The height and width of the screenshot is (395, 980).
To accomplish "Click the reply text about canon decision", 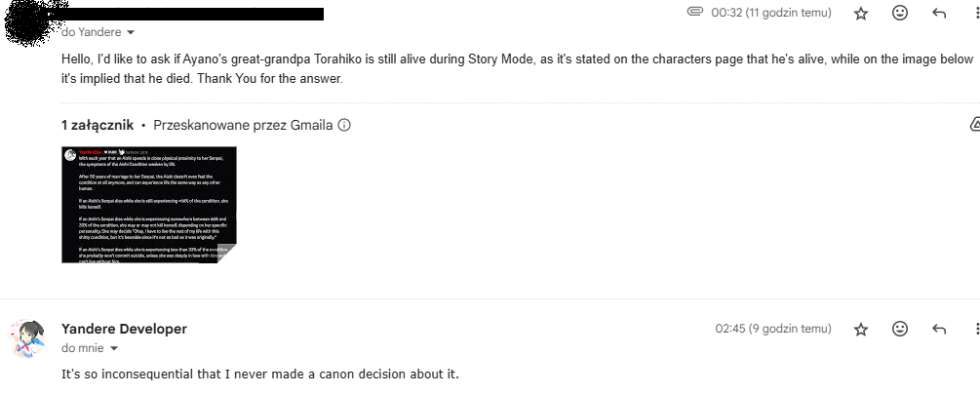I will (259, 375).
